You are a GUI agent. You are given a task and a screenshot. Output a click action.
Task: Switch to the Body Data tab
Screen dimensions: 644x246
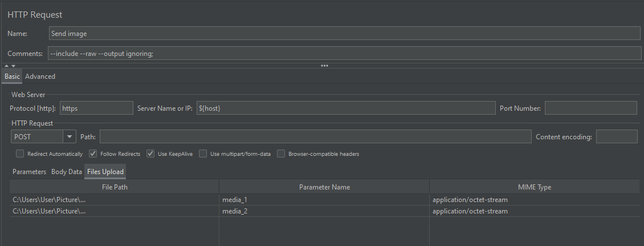[67, 171]
